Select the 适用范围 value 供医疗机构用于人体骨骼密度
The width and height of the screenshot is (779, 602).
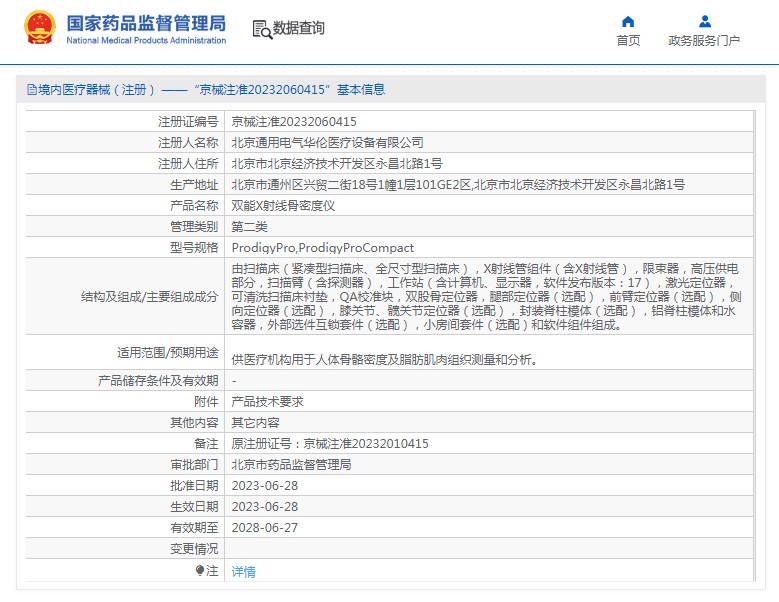coord(385,360)
